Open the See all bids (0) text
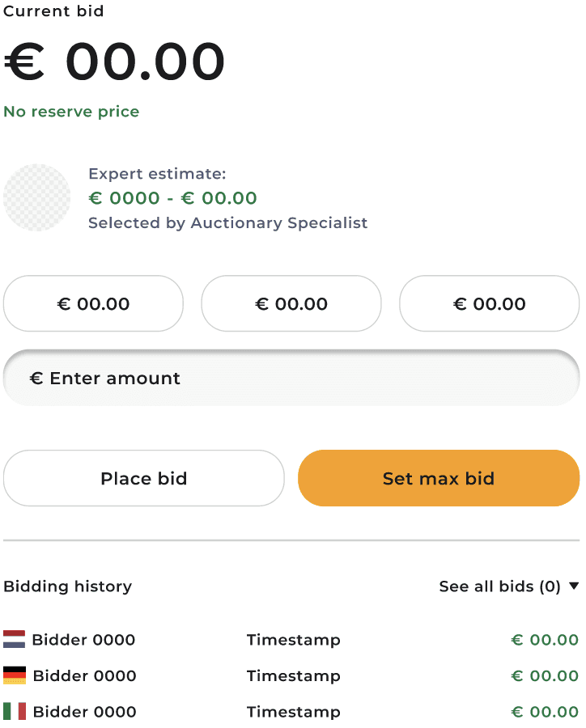 coord(499,586)
